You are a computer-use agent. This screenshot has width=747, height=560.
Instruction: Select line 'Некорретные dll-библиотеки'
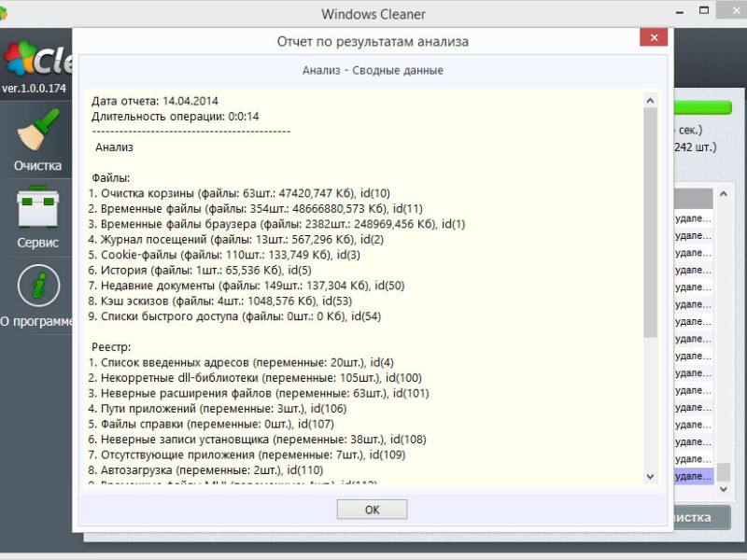tap(255, 378)
